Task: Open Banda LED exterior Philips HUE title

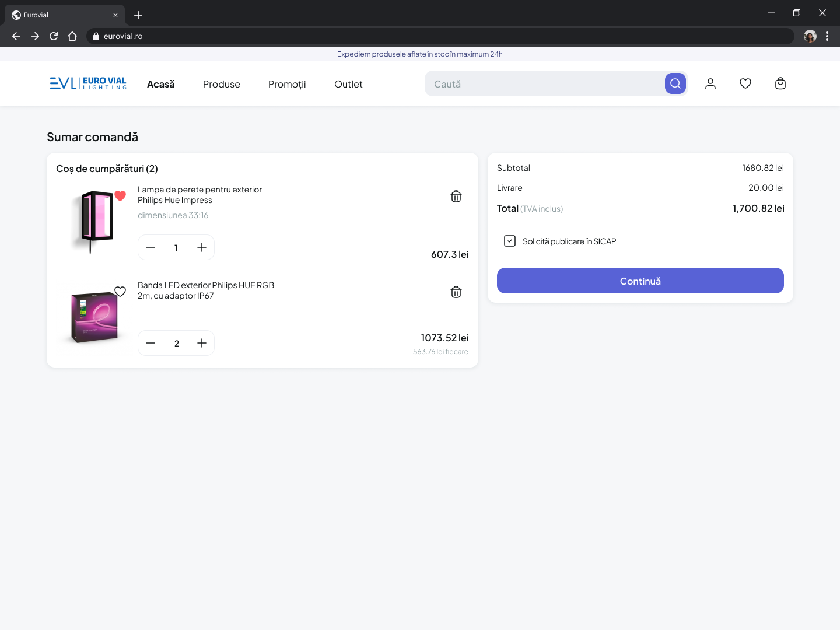Action: point(206,290)
